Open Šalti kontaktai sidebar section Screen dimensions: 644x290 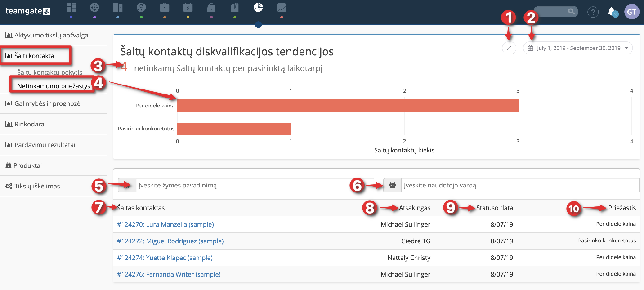[x=36, y=56]
